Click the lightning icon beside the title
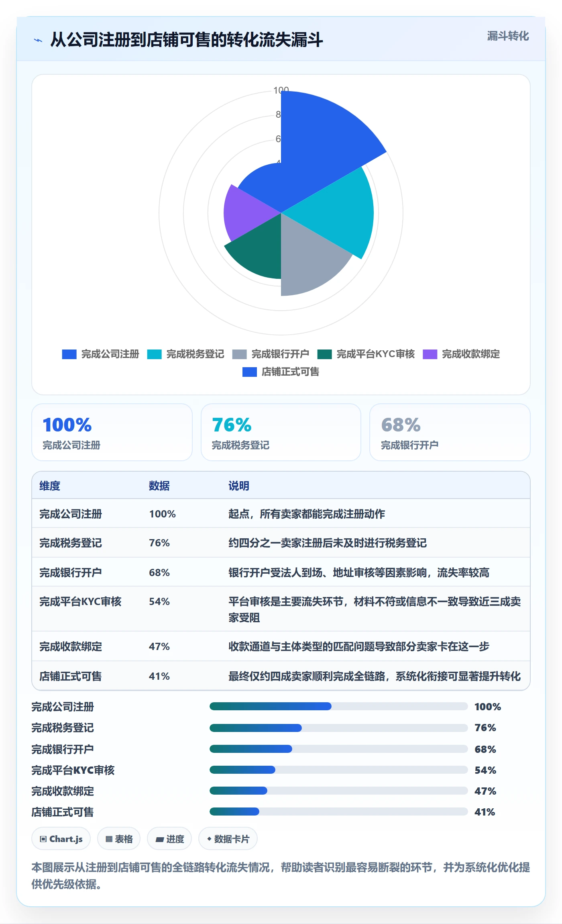This screenshot has width=562, height=924. pyautogui.click(x=38, y=40)
